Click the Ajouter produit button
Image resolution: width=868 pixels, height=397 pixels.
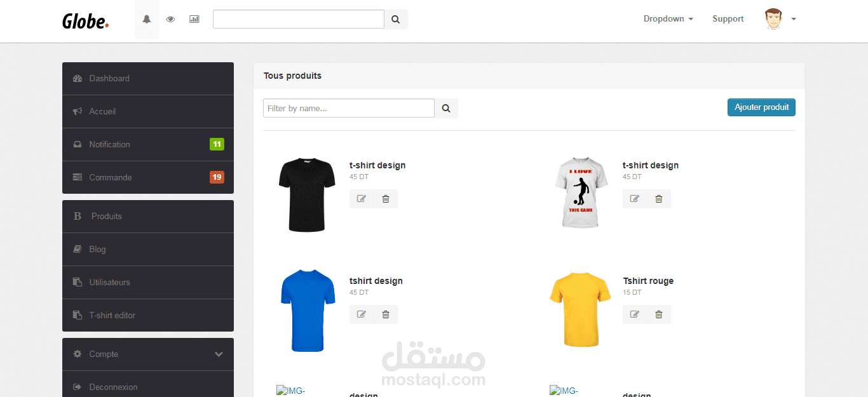pyautogui.click(x=761, y=107)
